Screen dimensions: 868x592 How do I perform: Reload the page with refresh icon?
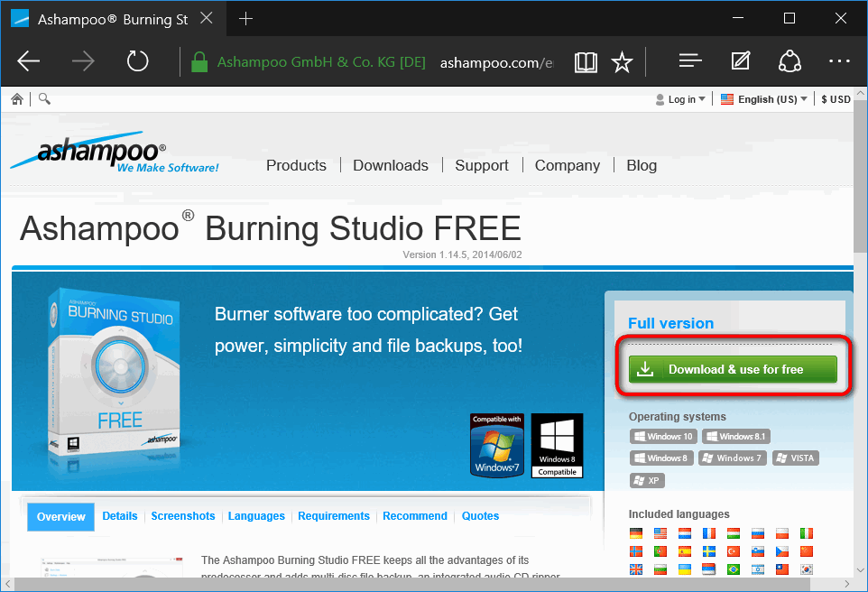tap(137, 61)
